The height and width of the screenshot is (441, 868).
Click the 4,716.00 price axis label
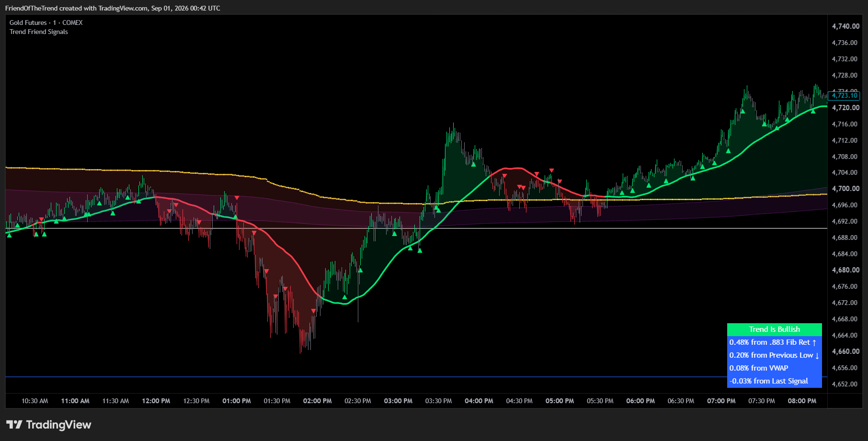[x=845, y=124]
